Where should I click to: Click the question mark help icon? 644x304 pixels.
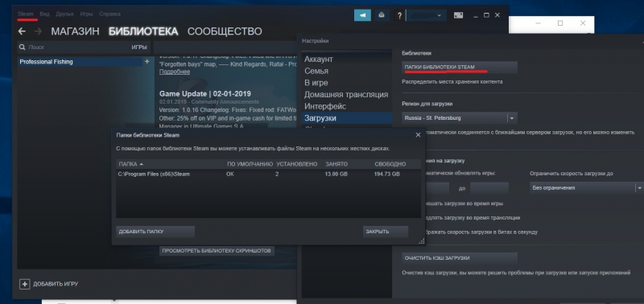click(399, 15)
